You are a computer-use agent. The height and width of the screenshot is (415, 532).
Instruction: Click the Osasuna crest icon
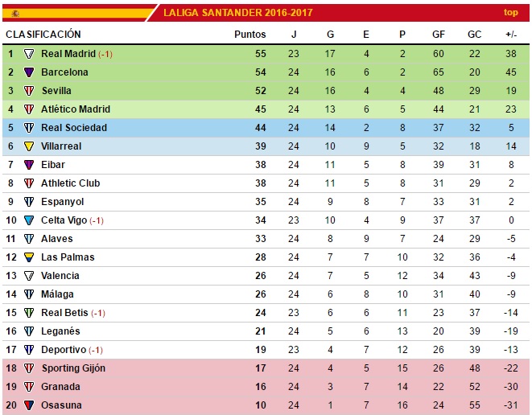(29, 405)
